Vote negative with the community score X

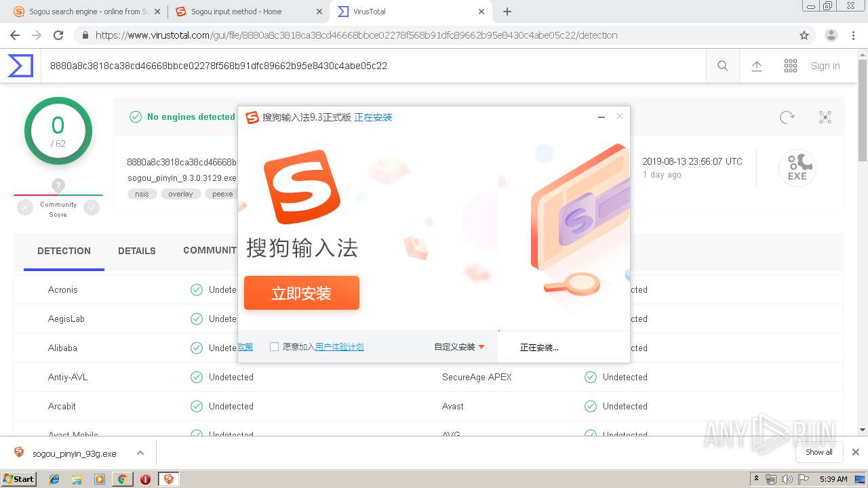25,208
